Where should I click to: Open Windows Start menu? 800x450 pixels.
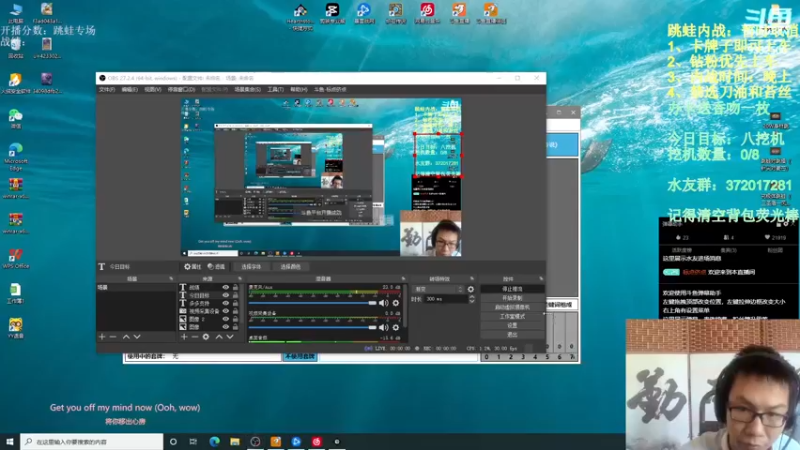click(x=10, y=441)
